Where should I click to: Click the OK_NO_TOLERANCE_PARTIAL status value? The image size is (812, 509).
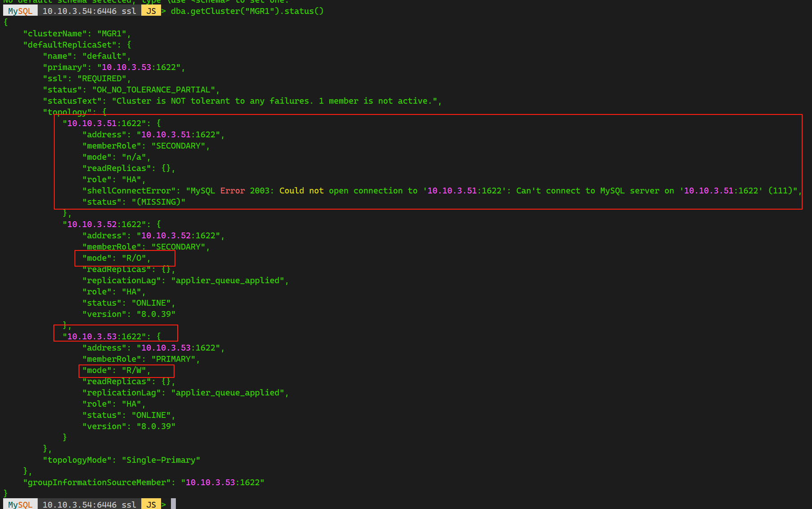153,90
